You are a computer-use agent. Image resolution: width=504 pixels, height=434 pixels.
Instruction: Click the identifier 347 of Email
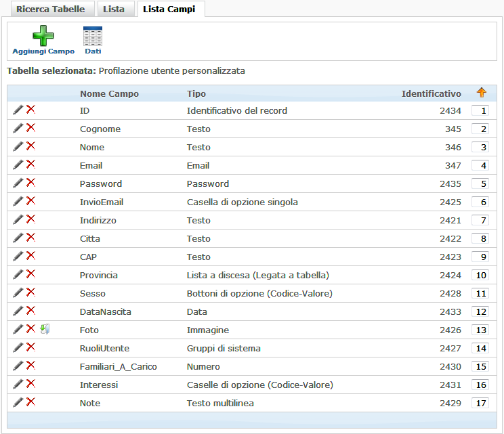pos(453,166)
